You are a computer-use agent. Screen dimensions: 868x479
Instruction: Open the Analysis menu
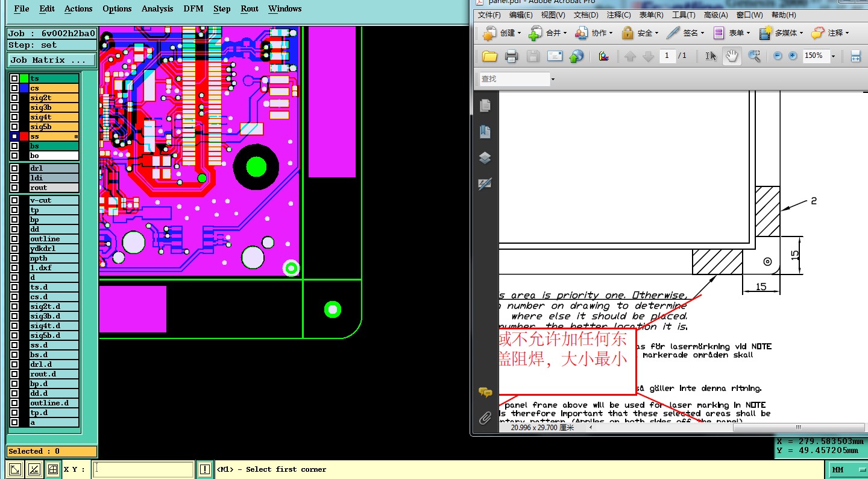click(x=157, y=8)
